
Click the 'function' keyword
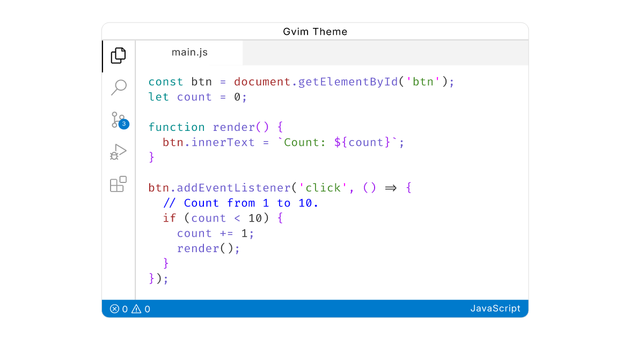[x=177, y=127]
